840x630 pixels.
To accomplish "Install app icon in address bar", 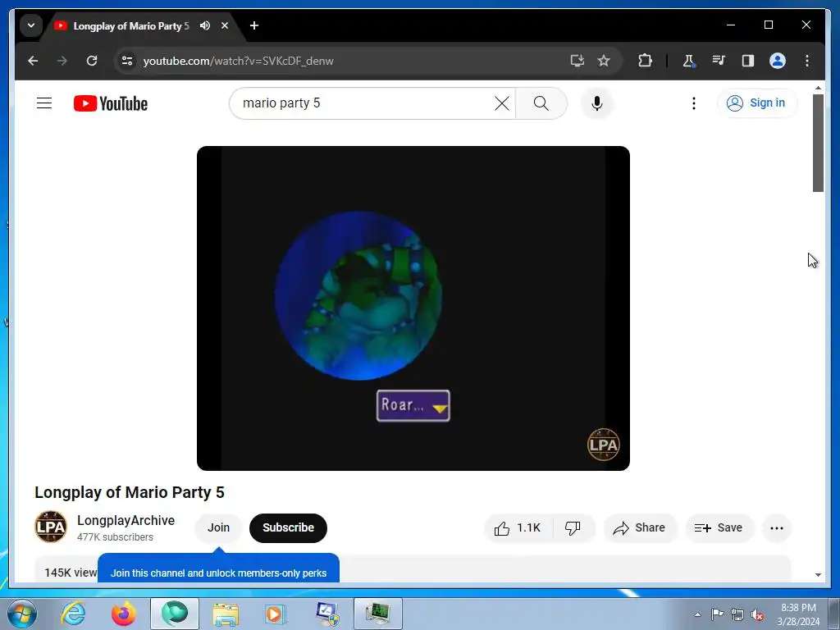I will (x=577, y=61).
